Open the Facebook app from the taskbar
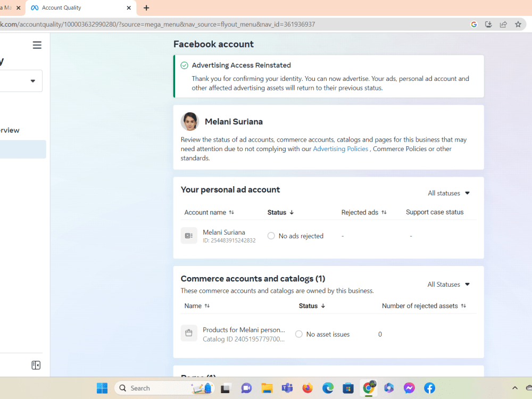 429,388
